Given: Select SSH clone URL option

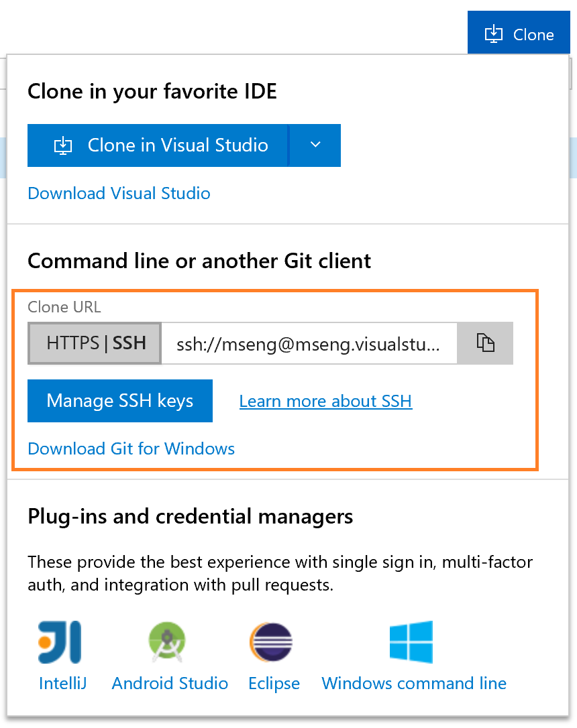Looking at the screenshot, I should [x=129, y=343].
